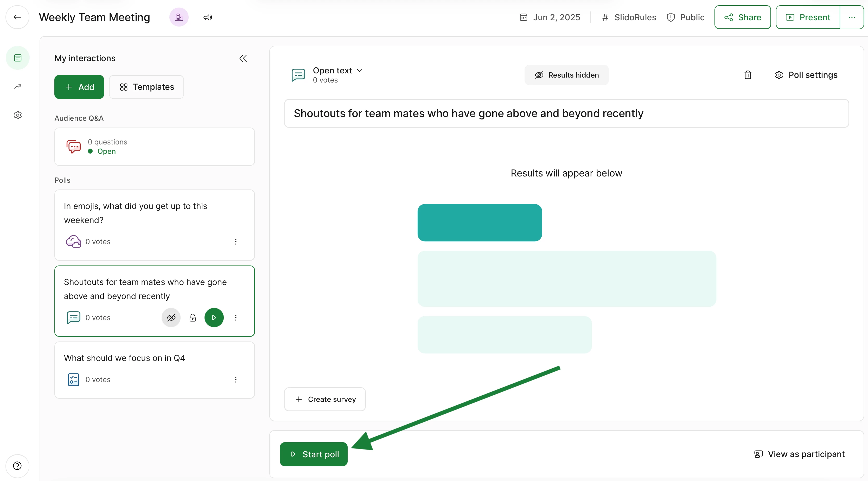Screen dimensions: 868x481
Task: Click the poll question text field
Action: (x=566, y=113)
